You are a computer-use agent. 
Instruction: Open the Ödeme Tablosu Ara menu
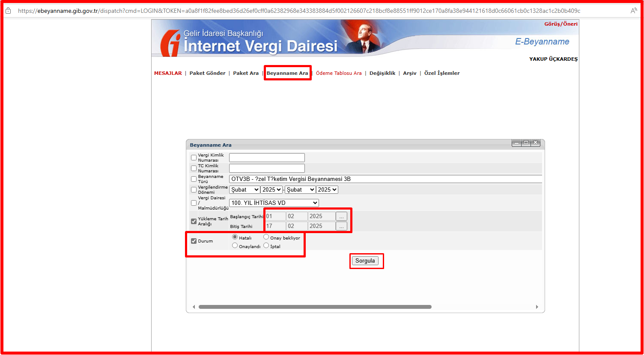click(x=338, y=73)
